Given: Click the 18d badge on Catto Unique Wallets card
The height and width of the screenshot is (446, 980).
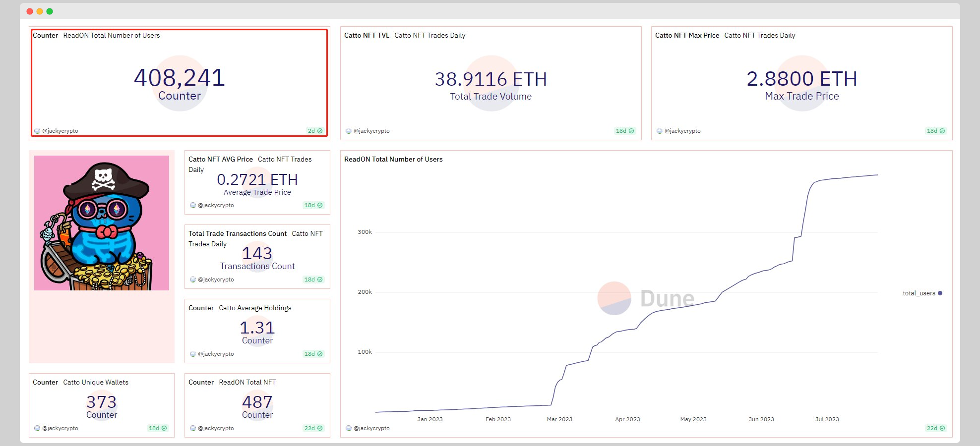Looking at the screenshot, I should tap(158, 428).
